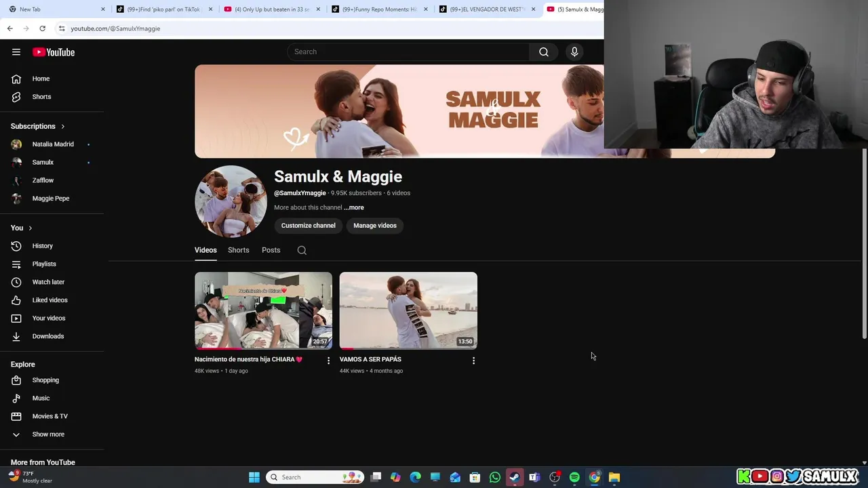Open weather widget showing 73°F
The height and width of the screenshot is (488, 868).
click(x=31, y=477)
